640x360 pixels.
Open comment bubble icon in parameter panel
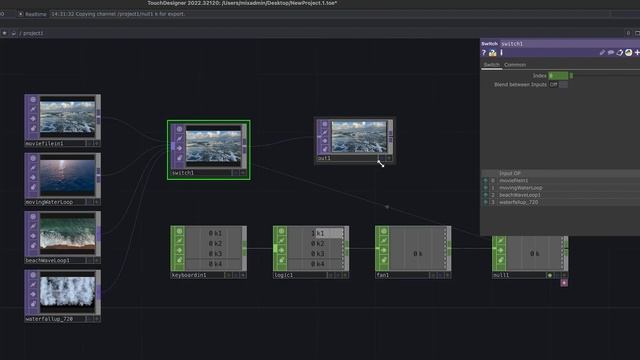click(611, 53)
